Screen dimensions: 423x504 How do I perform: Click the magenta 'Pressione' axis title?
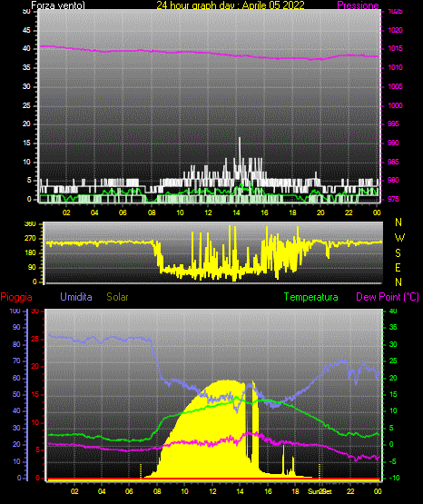tap(358, 5)
